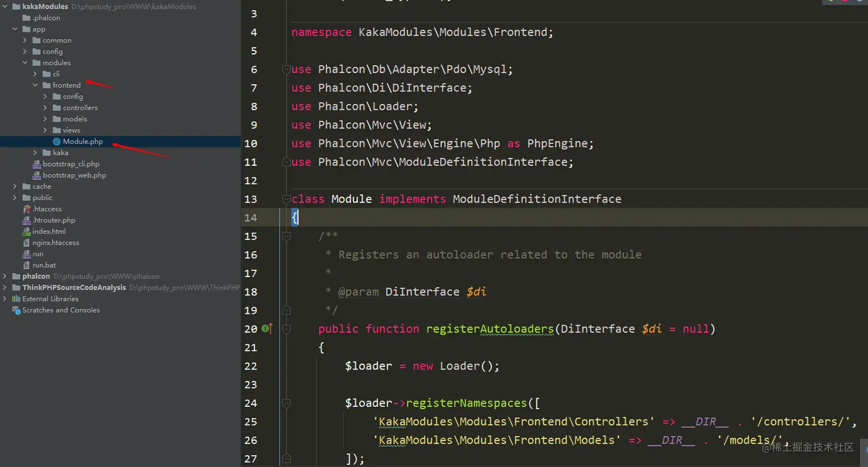The image size is (868, 467).
Task: Click the frontend folder icon
Action: pyautogui.click(x=46, y=85)
